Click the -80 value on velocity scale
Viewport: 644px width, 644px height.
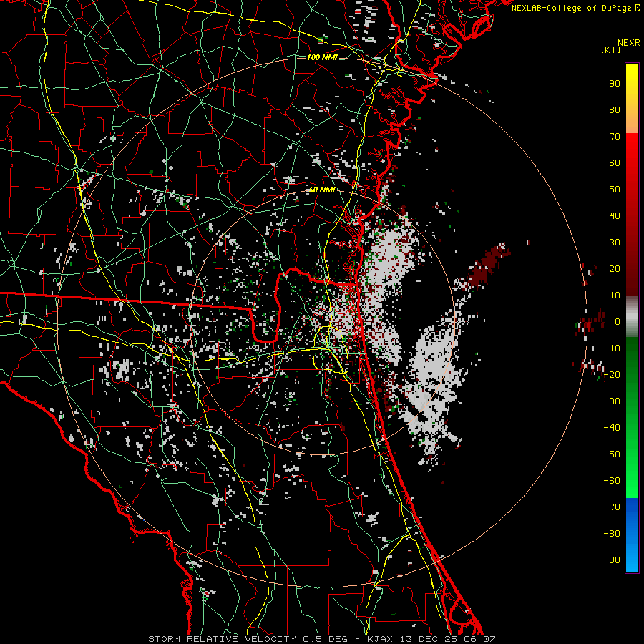612,534
